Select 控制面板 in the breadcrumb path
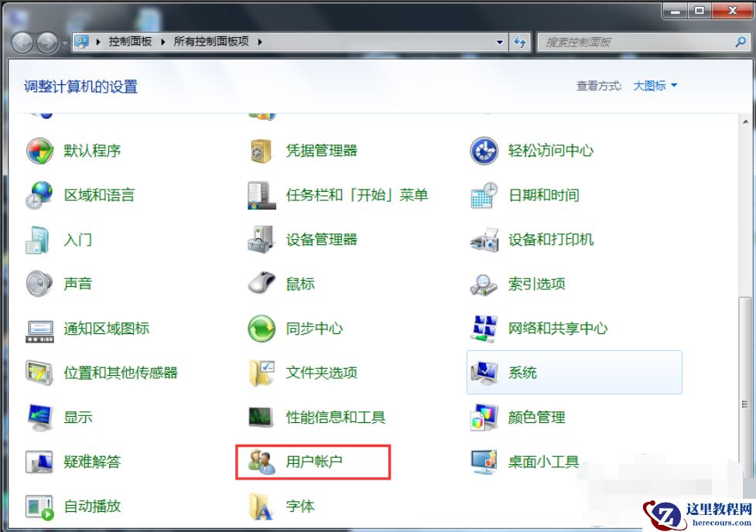Viewport: 756px width, 532px height. (x=130, y=43)
